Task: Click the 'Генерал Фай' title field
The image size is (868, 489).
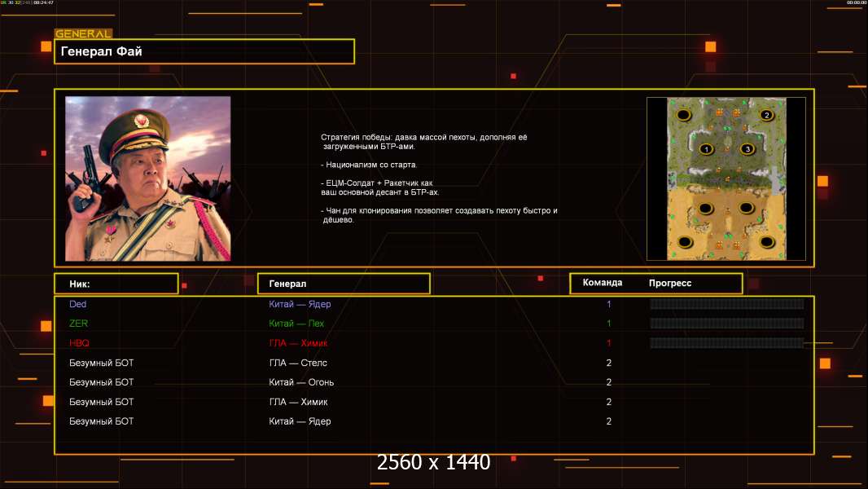Action: pos(204,51)
